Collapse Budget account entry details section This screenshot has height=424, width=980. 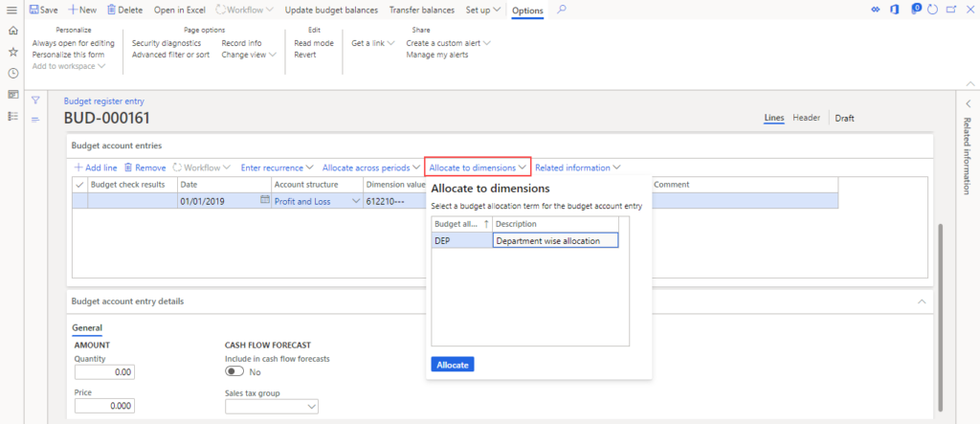point(922,301)
